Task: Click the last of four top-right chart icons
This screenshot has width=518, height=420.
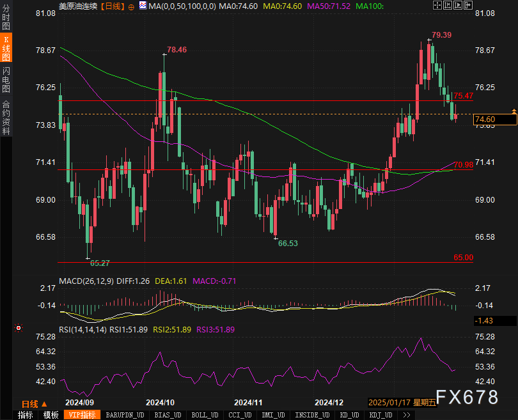Action: pos(467,5)
